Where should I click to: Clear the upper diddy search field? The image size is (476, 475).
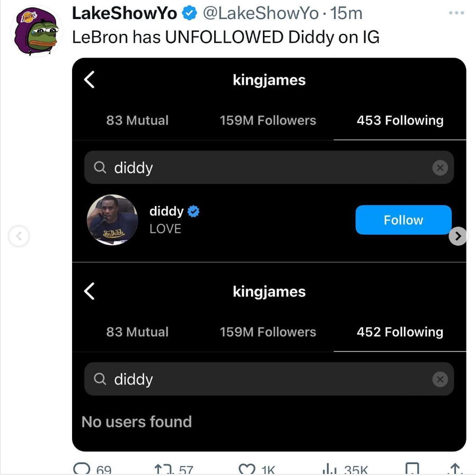tap(439, 167)
